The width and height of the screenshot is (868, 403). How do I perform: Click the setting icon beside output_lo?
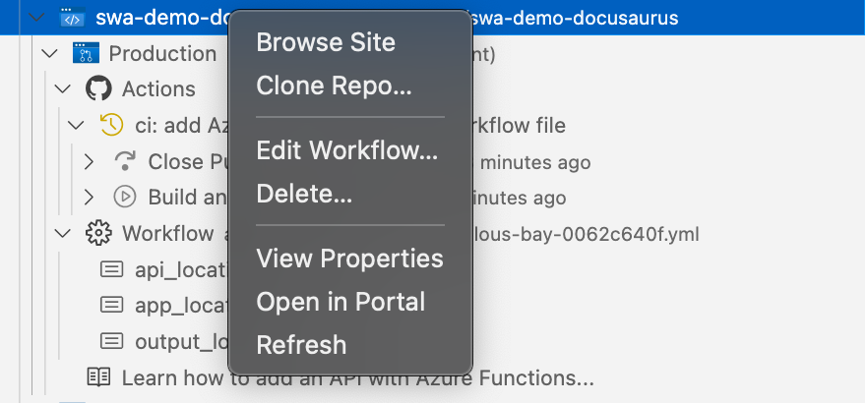(x=111, y=341)
